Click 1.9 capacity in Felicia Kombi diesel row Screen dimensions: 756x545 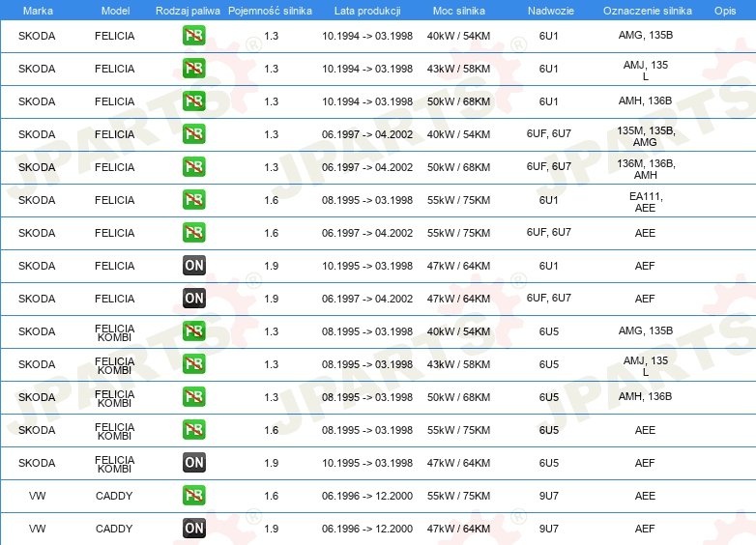[271, 463]
